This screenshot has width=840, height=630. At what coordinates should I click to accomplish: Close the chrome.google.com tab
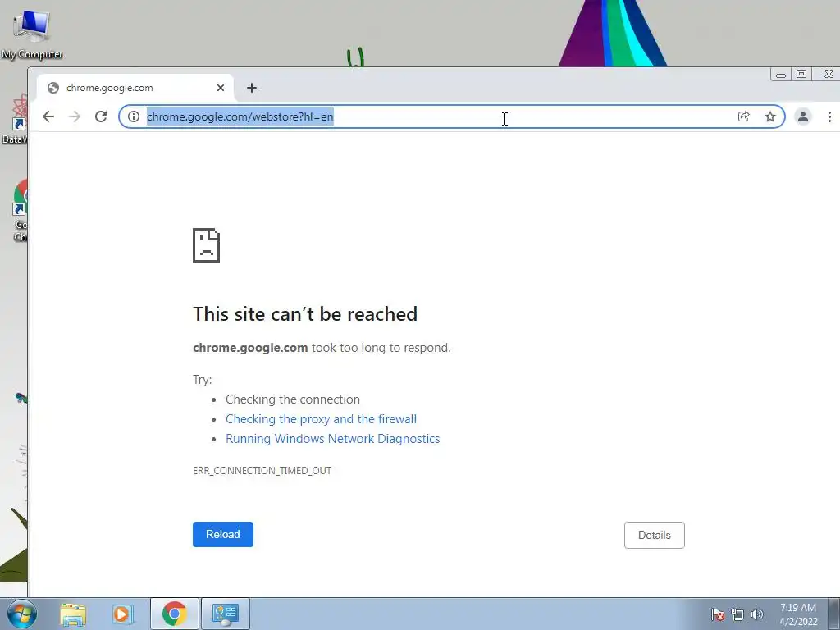(x=220, y=88)
